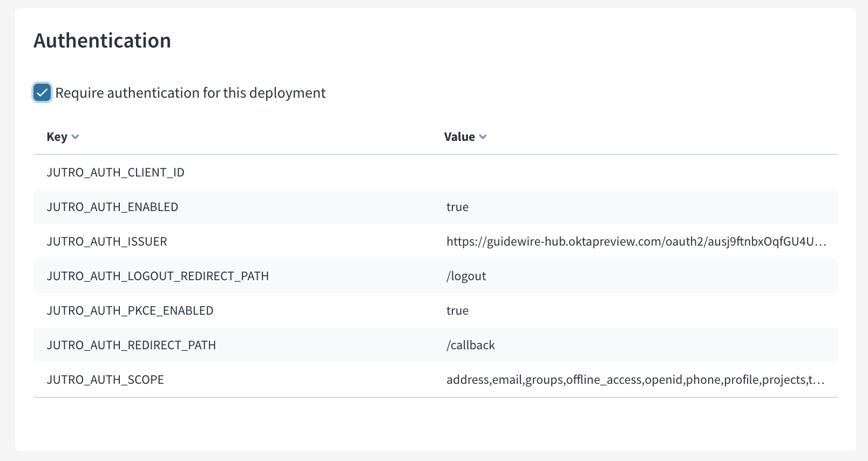The image size is (868, 461).
Task: Click the Value column header label
Action: click(459, 137)
